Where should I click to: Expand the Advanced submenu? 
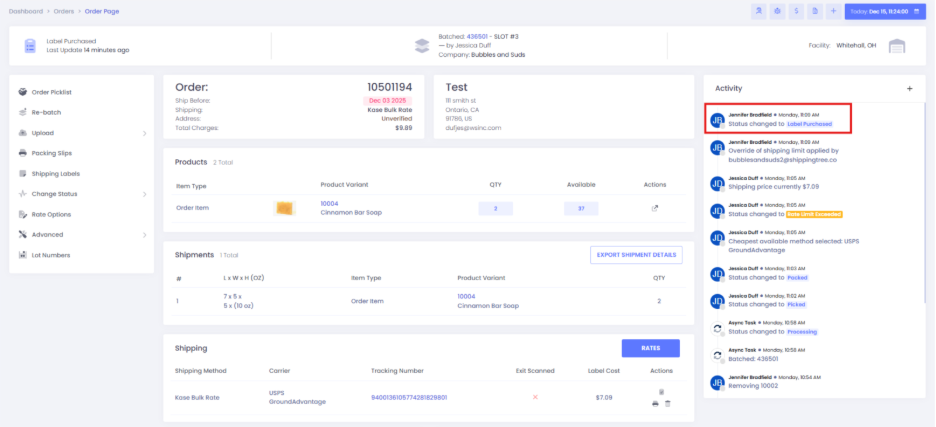144,235
